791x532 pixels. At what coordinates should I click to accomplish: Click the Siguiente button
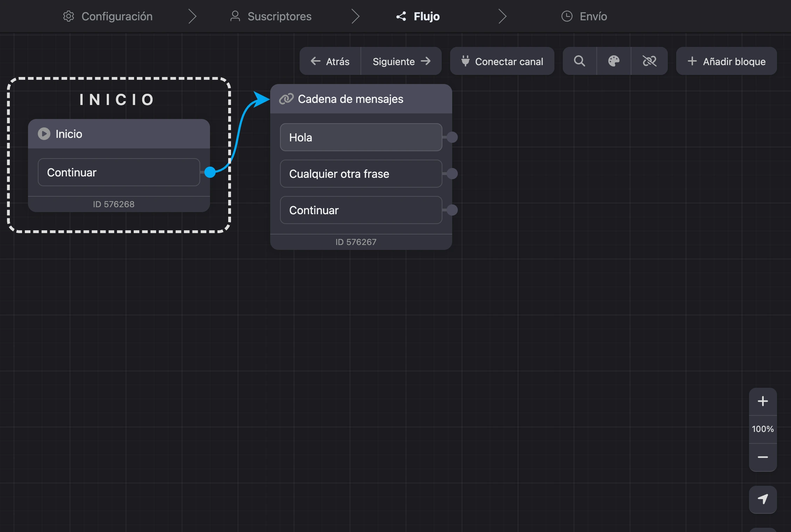point(401,61)
